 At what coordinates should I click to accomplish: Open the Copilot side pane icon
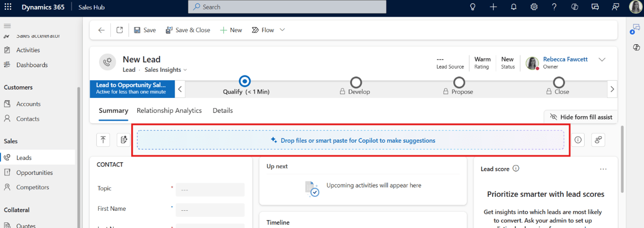pyautogui.click(x=636, y=48)
